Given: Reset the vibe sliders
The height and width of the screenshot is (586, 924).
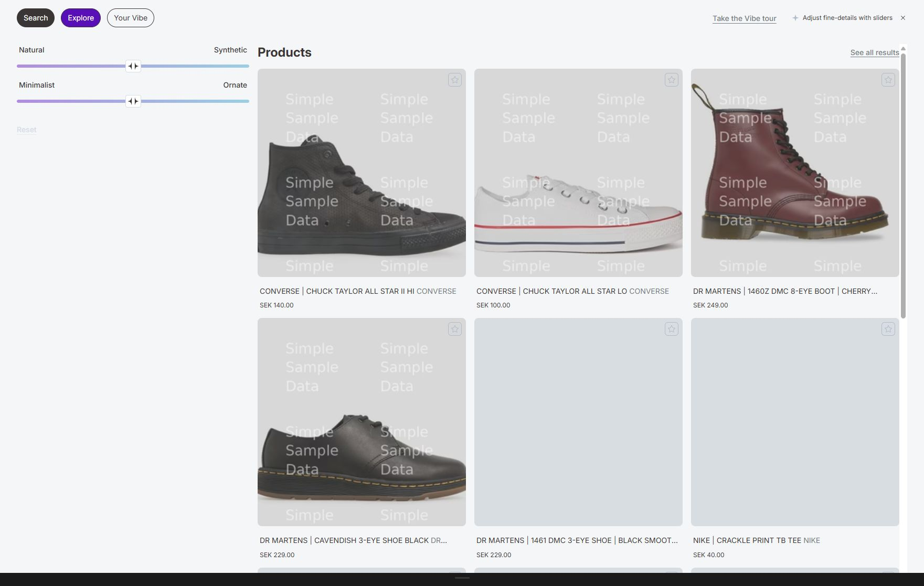Looking at the screenshot, I should [x=27, y=130].
